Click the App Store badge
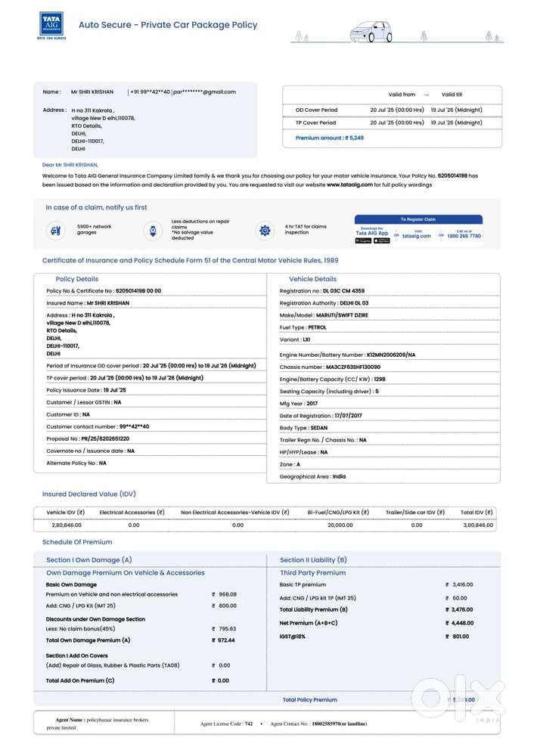Image resolution: width=534 pixels, height=756 pixels. 380,241
